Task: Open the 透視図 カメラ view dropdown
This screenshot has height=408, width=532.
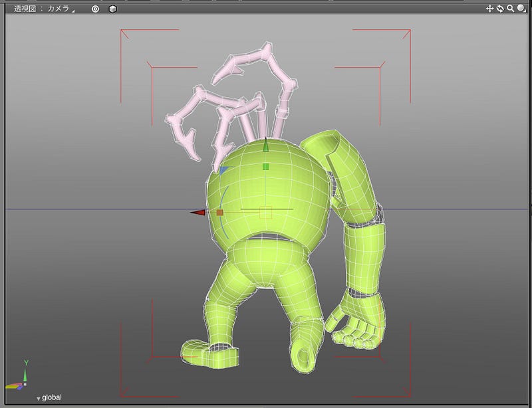Action: [44, 9]
